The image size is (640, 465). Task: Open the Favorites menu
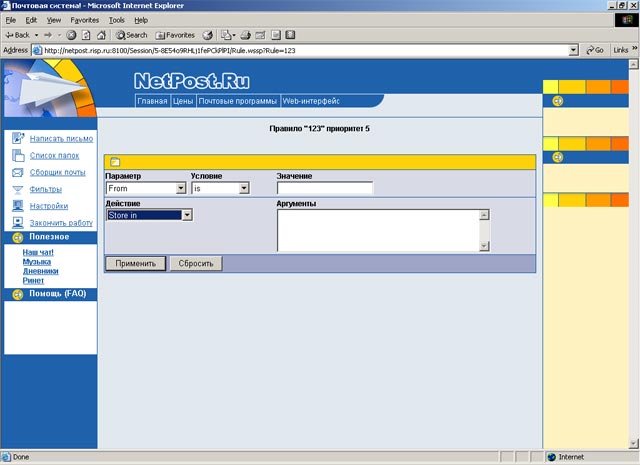point(84,20)
